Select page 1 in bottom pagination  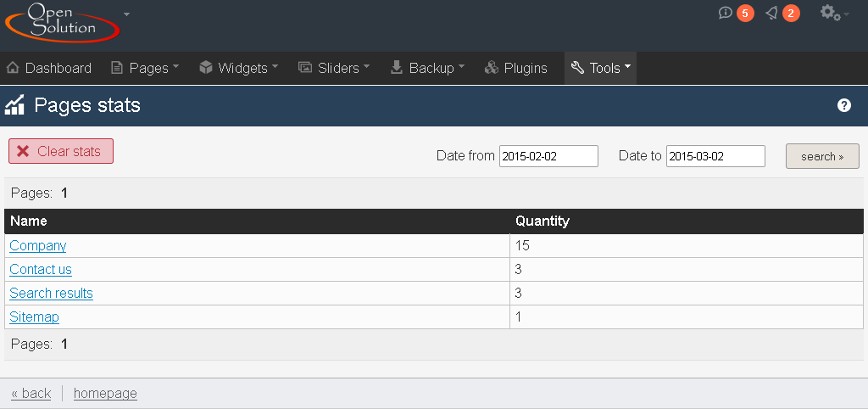pyautogui.click(x=64, y=345)
